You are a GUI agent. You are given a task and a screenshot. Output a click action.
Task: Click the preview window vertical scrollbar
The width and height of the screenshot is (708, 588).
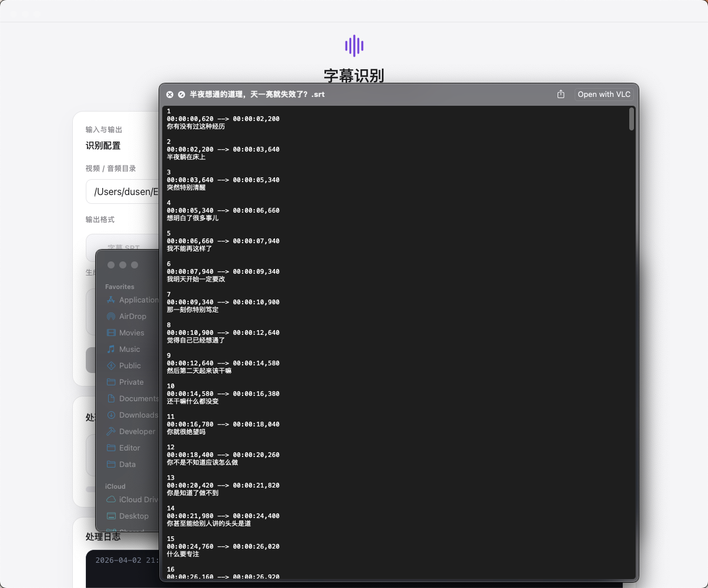coord(632,119)
